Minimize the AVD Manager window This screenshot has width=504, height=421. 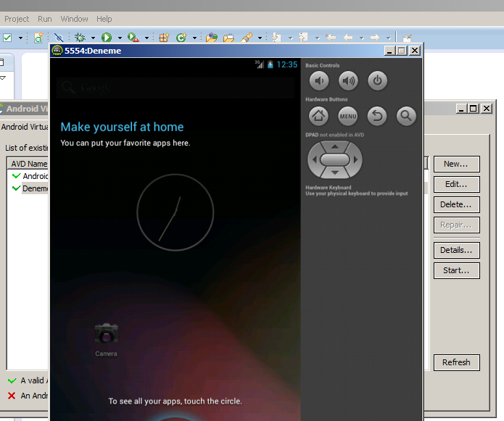(461, 109)
